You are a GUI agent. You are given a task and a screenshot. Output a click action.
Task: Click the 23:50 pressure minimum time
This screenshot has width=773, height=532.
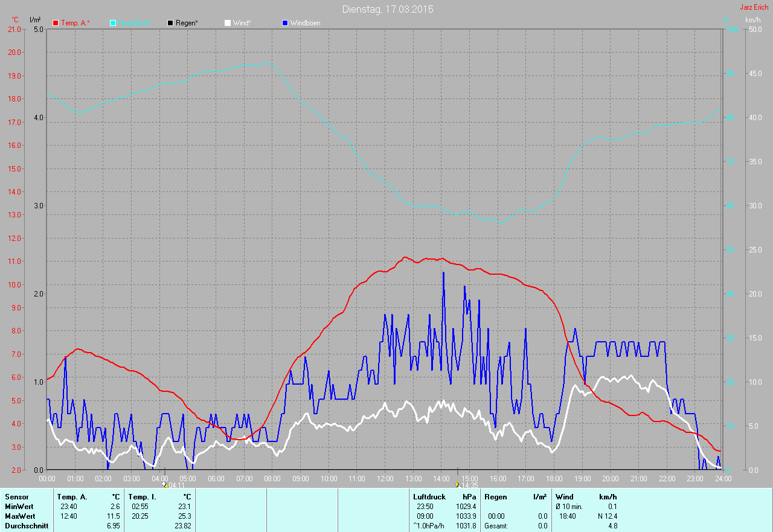425,507
